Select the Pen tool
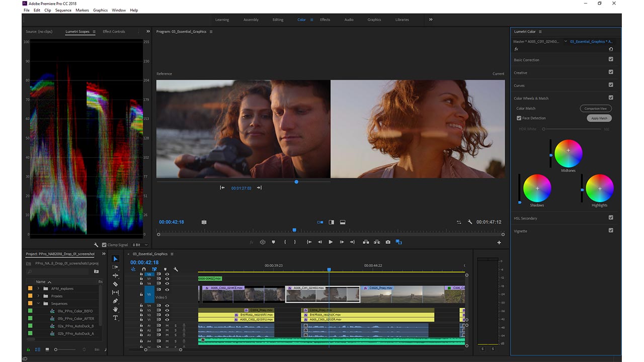Viewport: 644px width, 362px height. (115, 301)
